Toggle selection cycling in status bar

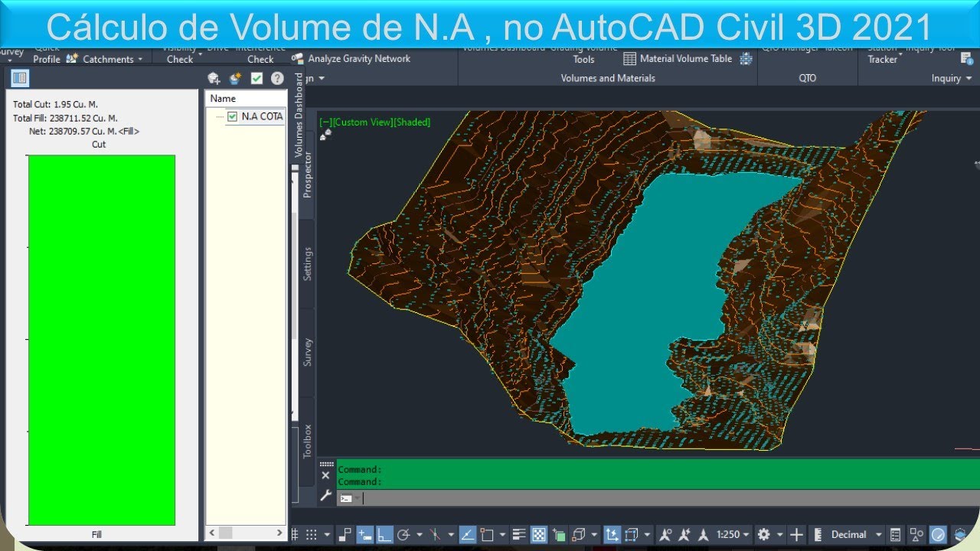558,534
